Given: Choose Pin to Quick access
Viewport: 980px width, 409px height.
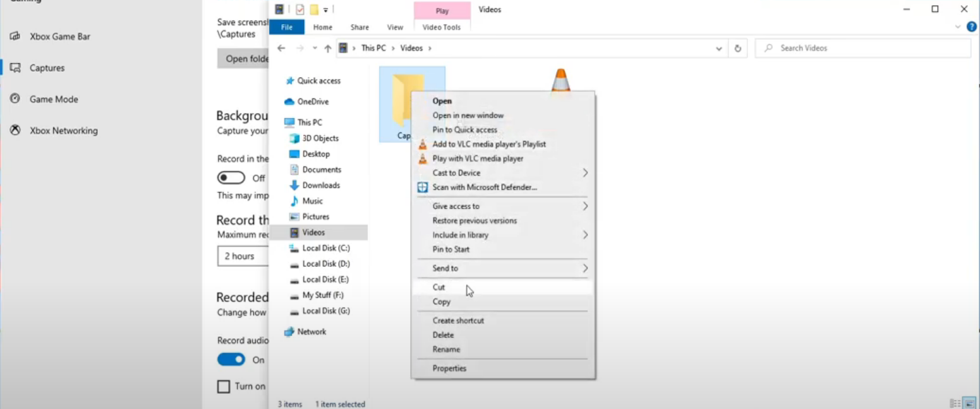Looking at the screenshot, I should click(503, 130).
